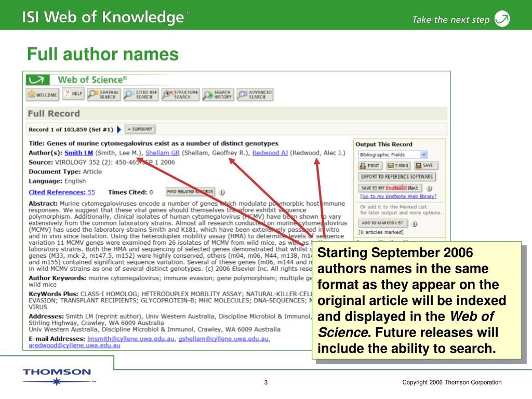532x399 pixels.
Task: Open info icon beside EndNote Web
Action: (429, 188)
